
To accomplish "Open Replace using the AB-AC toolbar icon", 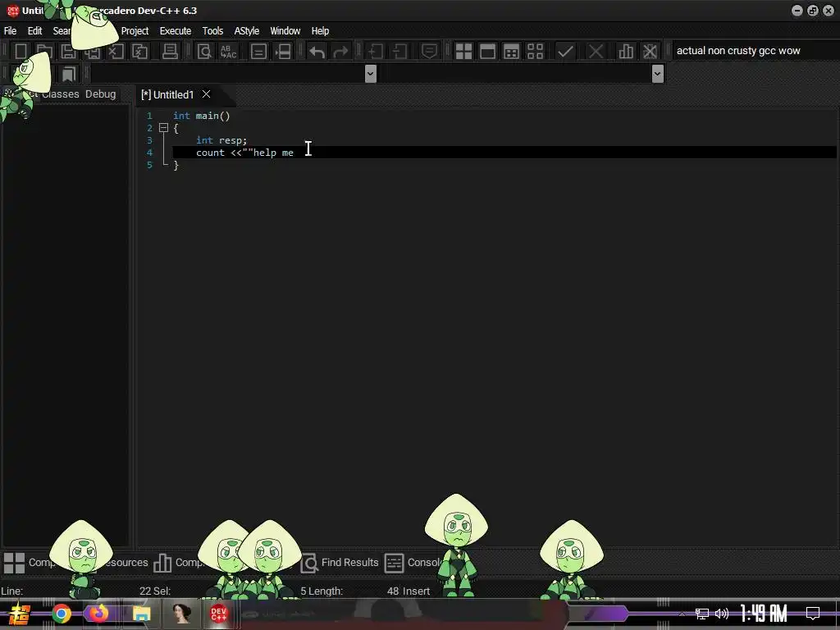I will point(229,52).
